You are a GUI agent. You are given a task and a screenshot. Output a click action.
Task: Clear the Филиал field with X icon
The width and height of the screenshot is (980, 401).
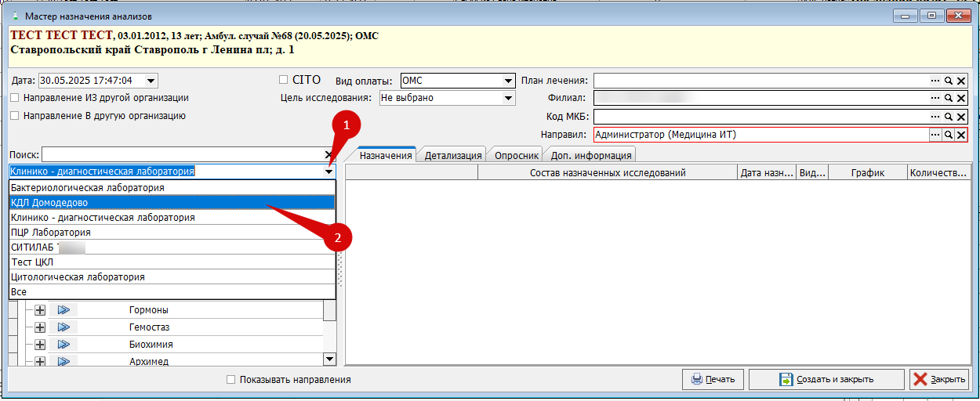click(x=961, y=99)
